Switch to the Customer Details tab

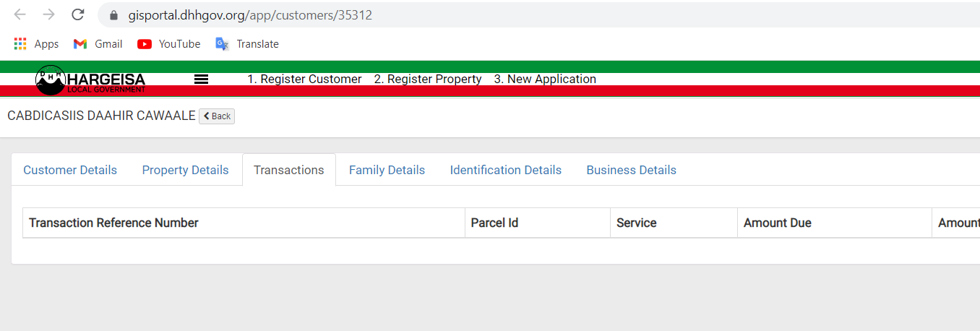(x=70, y=171)
